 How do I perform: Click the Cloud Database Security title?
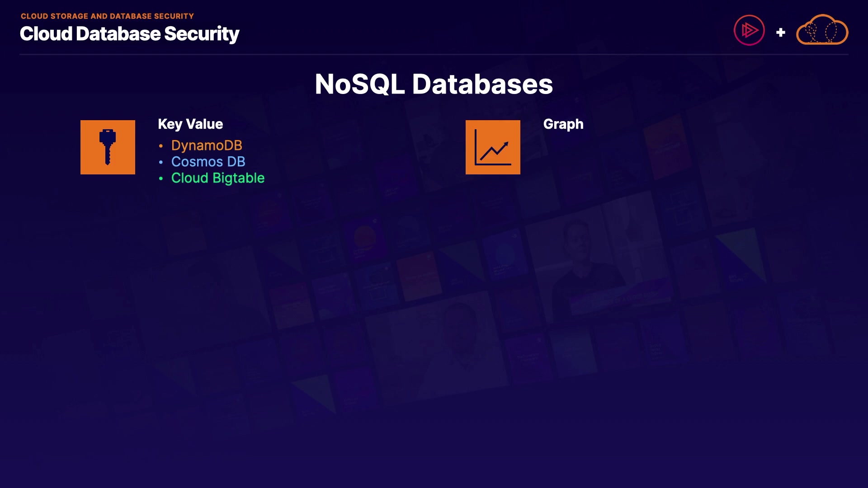129,34
